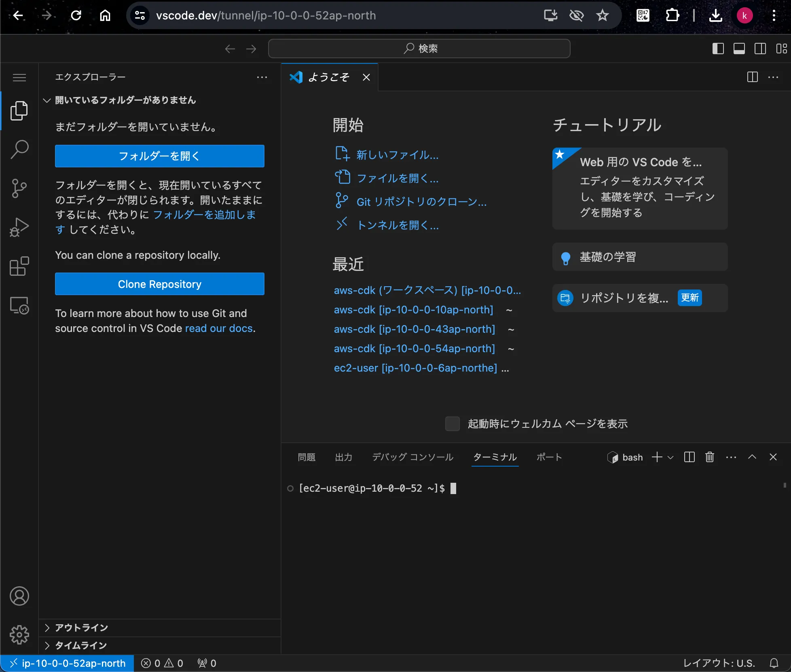Open recent aws-cdk [ip-10-0-0-54ap-north]
The height and width of the screenshot is (672, 791).
click(415, 349)
